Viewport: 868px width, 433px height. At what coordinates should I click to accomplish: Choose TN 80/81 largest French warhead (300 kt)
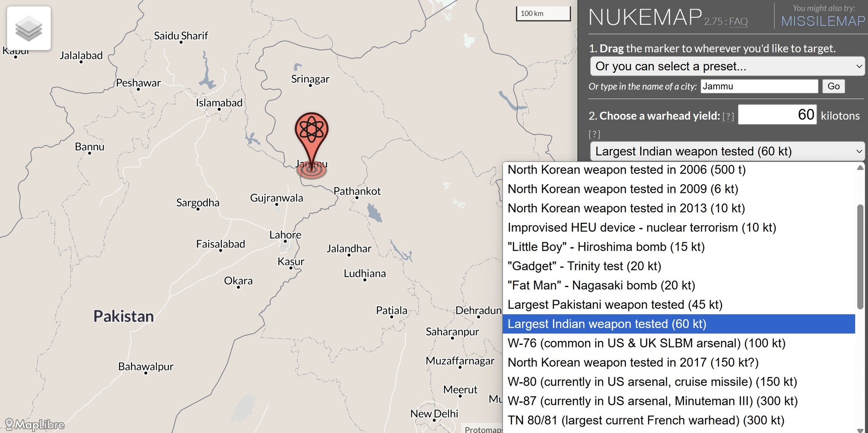pos(679,420)
